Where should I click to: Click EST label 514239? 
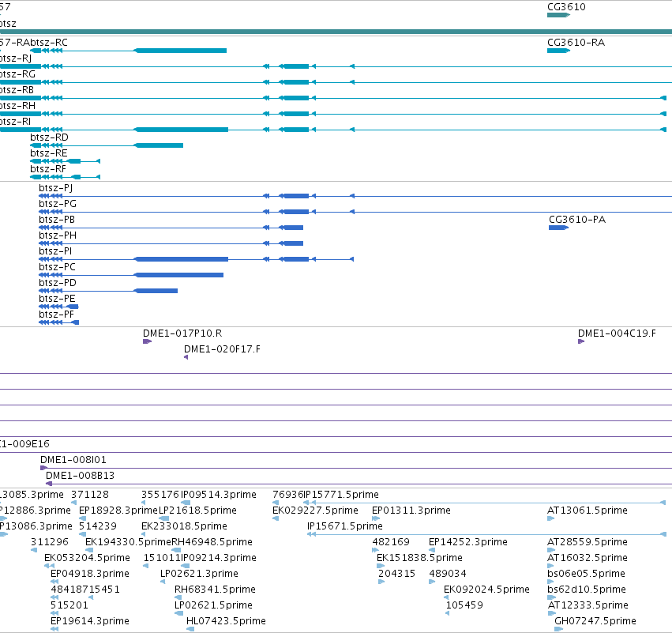tap(98, 526)
